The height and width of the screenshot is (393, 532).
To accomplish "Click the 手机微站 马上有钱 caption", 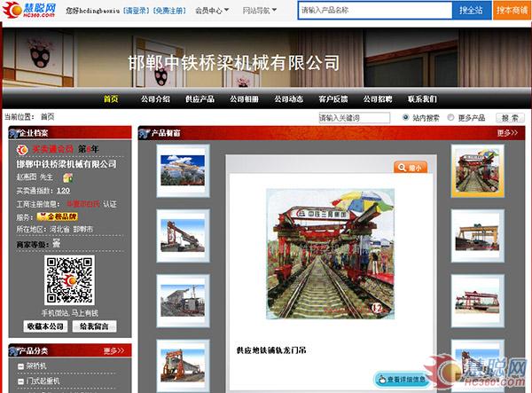I will coord(69,313).
